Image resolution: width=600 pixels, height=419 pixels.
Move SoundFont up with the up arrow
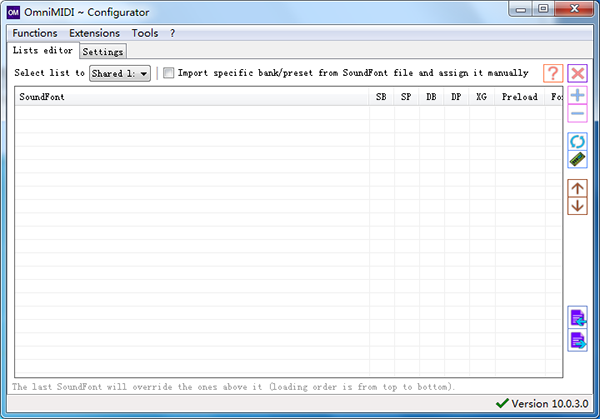[578, 188]
